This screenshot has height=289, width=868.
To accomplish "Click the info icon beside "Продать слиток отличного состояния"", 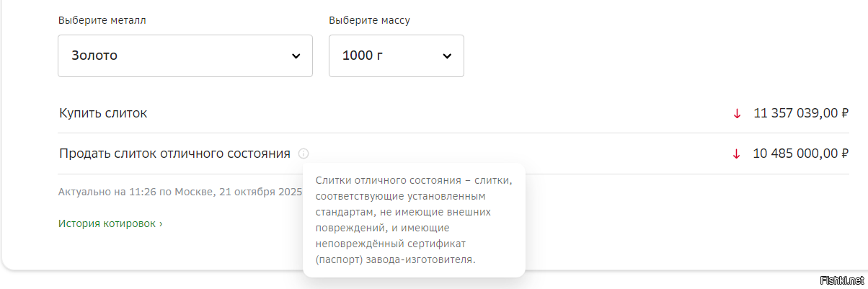I will 304,154.
